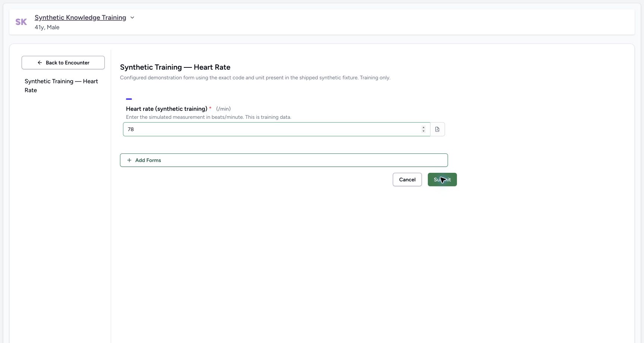Open the Synthetic Knowledge Training patient link
Viewport: 644px width, 343px height.
80,18
